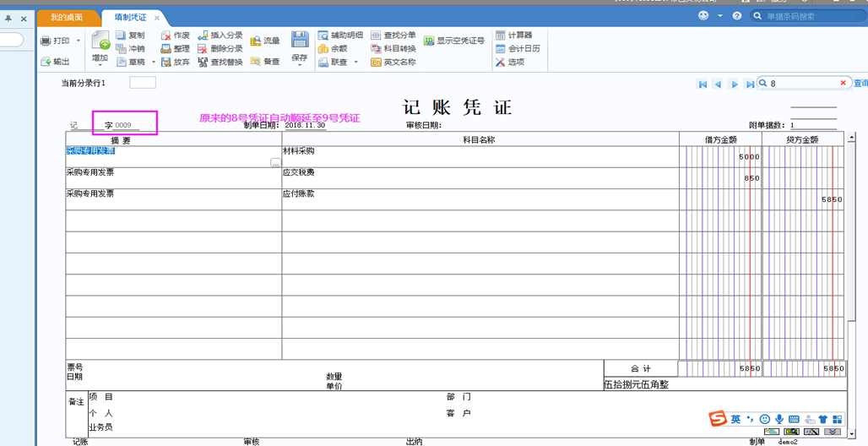
Task: Click the large 增加 (Add) voucher icon
Action: click(x=100, y=41)
